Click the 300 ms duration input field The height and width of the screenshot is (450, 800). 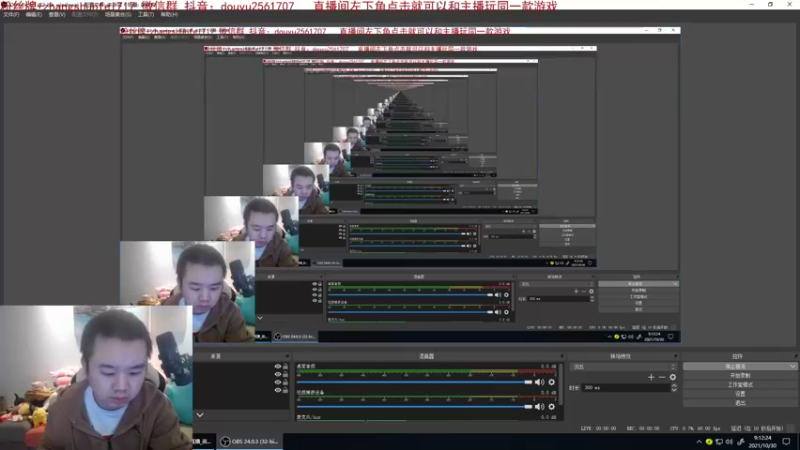click(626, 388)
